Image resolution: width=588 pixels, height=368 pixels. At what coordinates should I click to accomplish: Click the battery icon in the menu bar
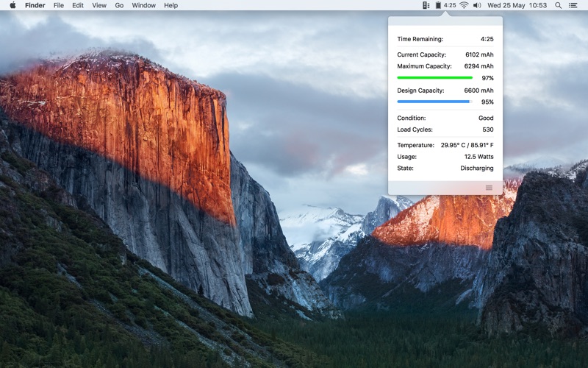pos(438,5)
